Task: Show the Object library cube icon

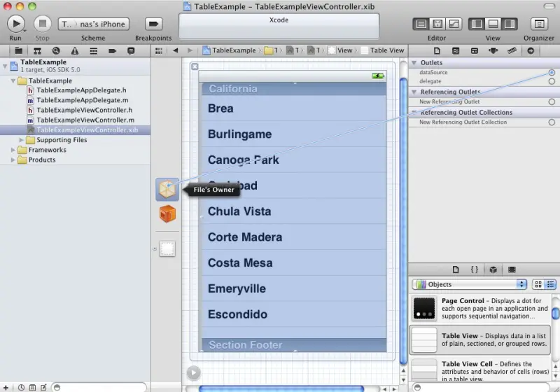Action: [x=493, y=269]
